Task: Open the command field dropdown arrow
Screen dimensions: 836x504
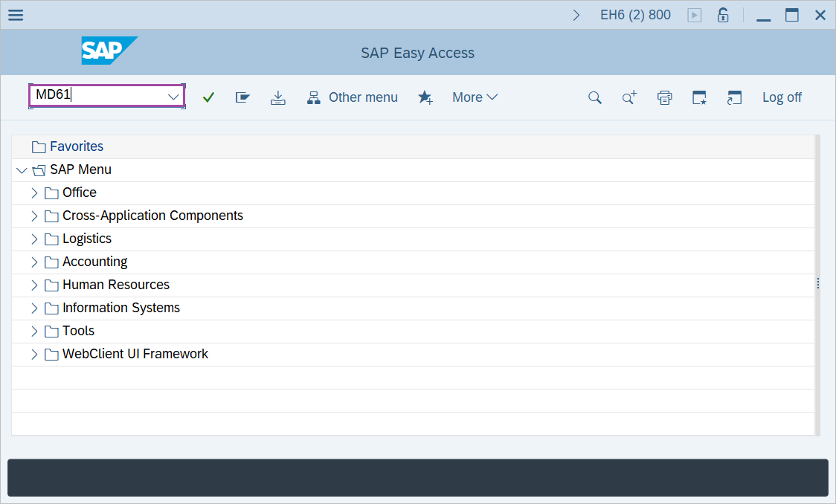Action: (x=173, y=97)
